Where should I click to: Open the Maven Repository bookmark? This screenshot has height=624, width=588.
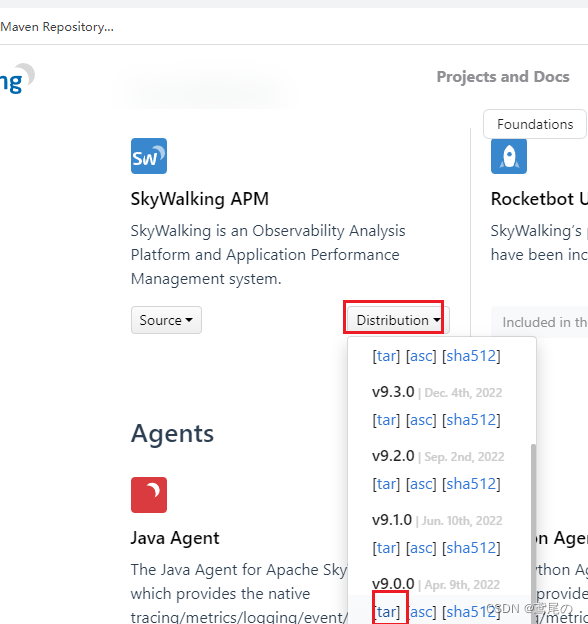(x=57, y=27)
